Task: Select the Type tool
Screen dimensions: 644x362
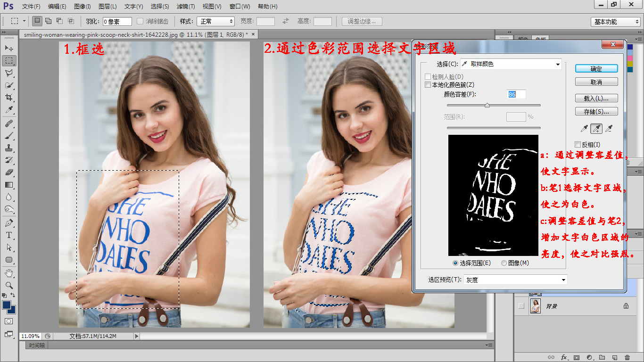Action: (9, 235)
